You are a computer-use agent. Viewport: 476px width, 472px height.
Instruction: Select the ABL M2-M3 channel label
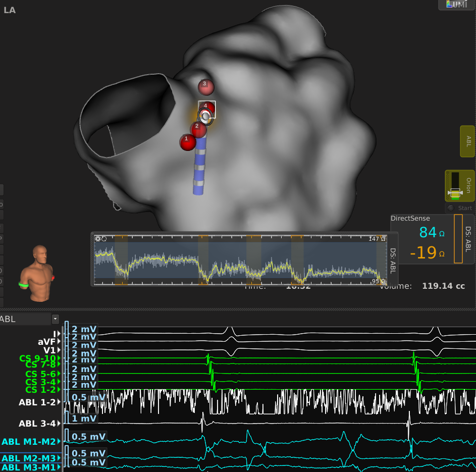(28, 458)
